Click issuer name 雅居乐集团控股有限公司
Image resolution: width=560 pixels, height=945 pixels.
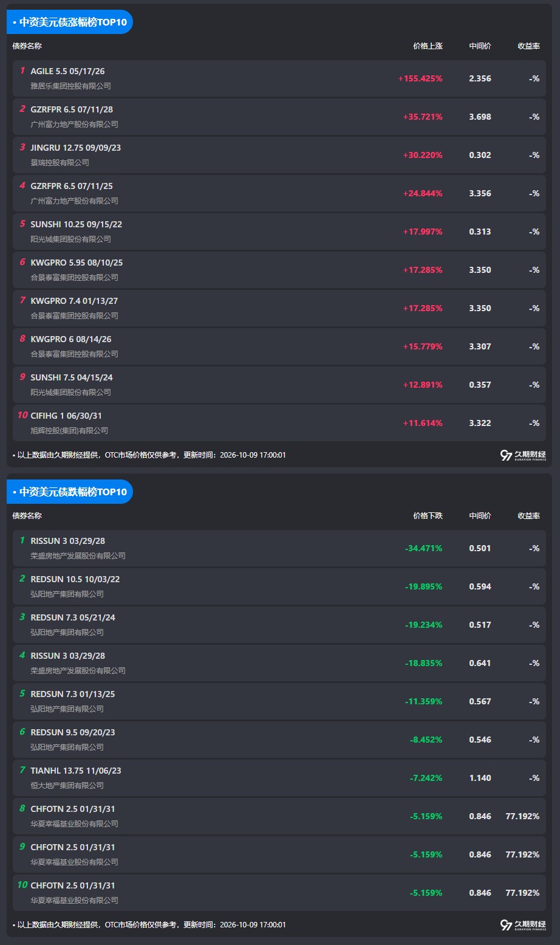71,86
